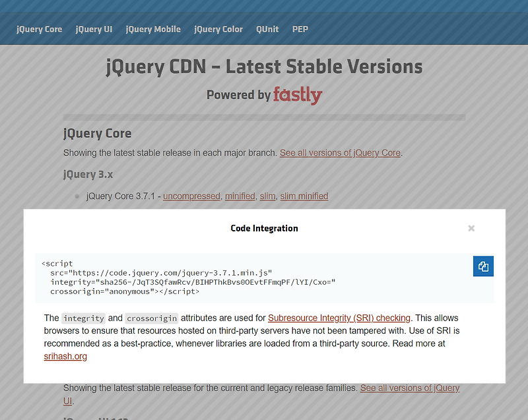The height and width of the screenshot is (420, 528).
Task: Open the uncompressed jQuery 3.7.1 link
Action: point(191,196)
